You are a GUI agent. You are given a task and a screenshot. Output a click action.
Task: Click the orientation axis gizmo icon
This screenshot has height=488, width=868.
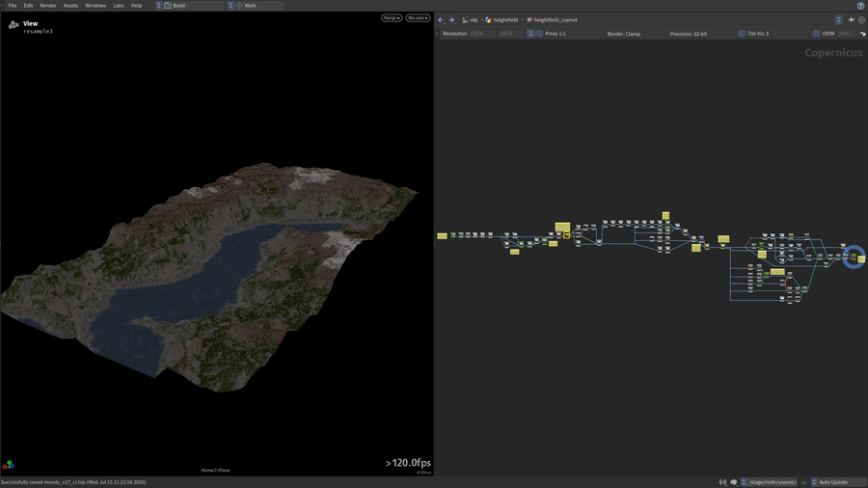point(9,465)
